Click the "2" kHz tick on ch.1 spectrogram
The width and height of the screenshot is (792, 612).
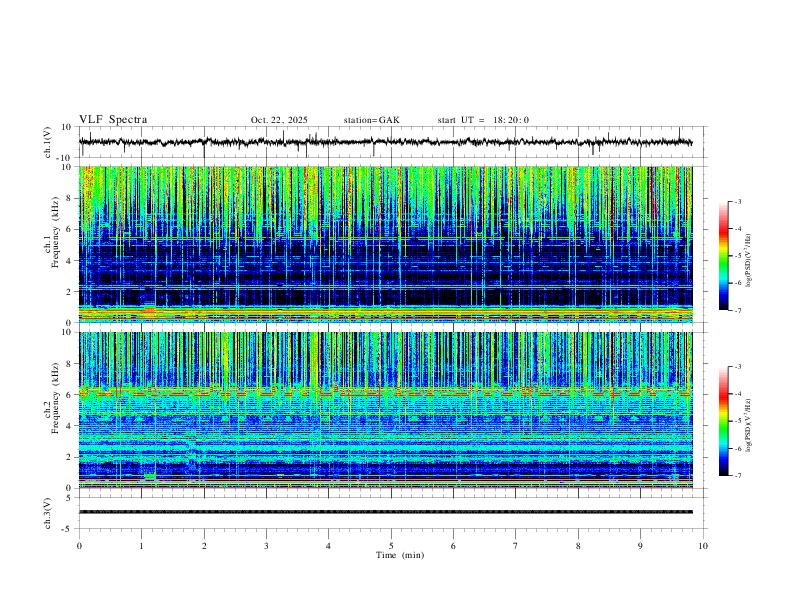(x=69, y=291)
